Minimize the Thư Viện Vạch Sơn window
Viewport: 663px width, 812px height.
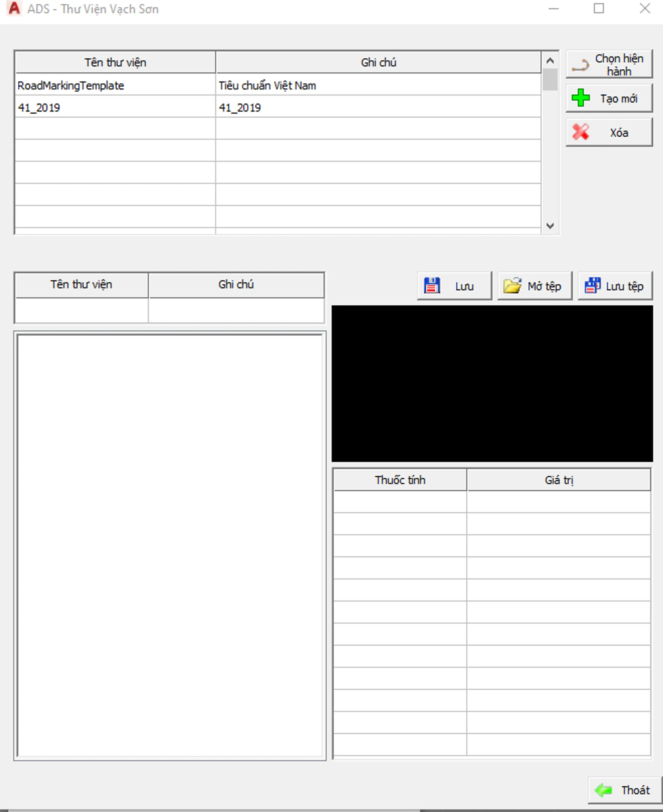554,8
